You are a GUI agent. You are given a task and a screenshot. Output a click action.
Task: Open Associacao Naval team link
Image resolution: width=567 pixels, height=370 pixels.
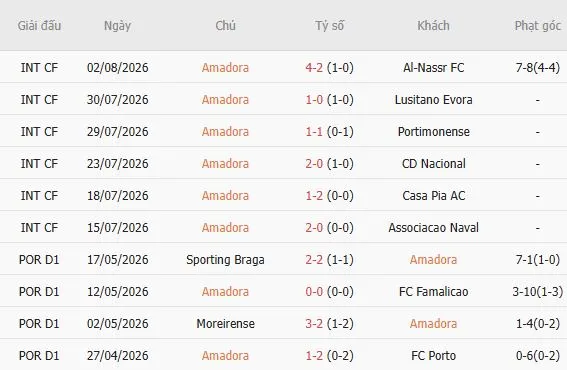tap(433, 227)
